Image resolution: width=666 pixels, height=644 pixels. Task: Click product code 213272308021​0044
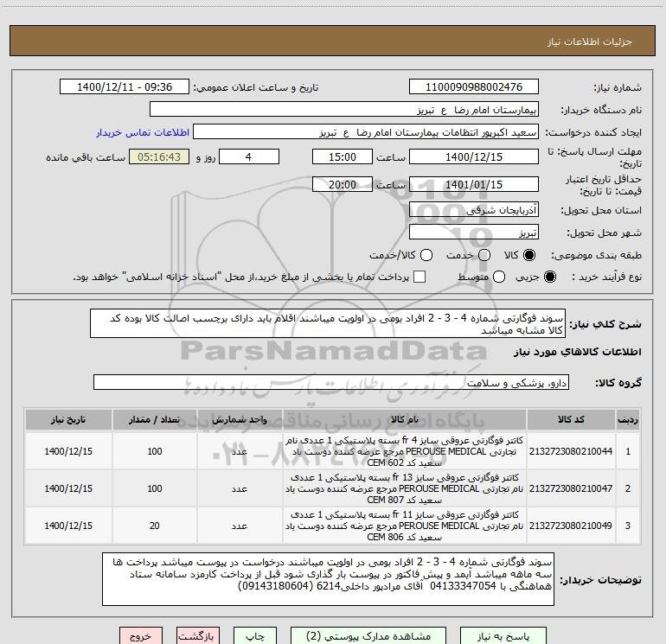click(x=571, y=451)
